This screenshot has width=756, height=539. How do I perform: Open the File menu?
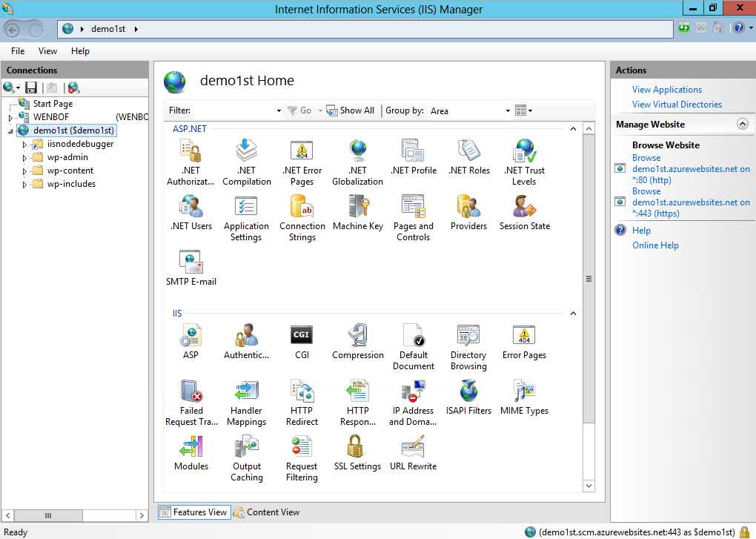(18, 51)
